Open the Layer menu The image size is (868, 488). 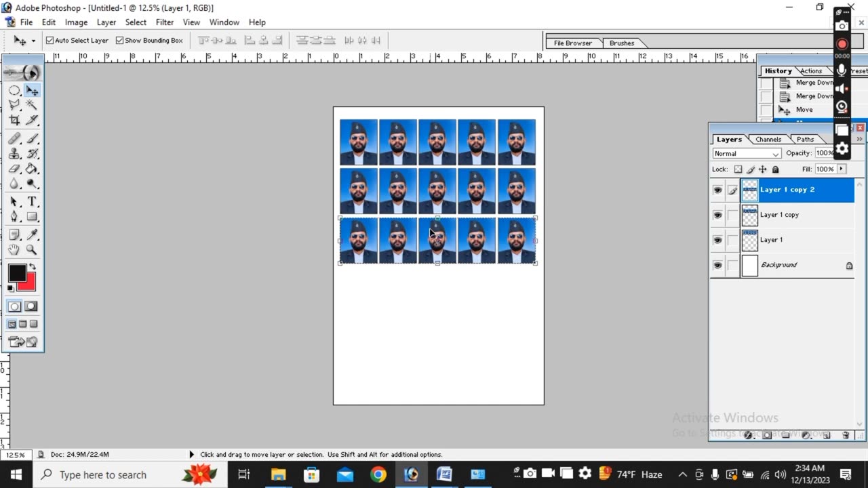[x=106, y=22]
